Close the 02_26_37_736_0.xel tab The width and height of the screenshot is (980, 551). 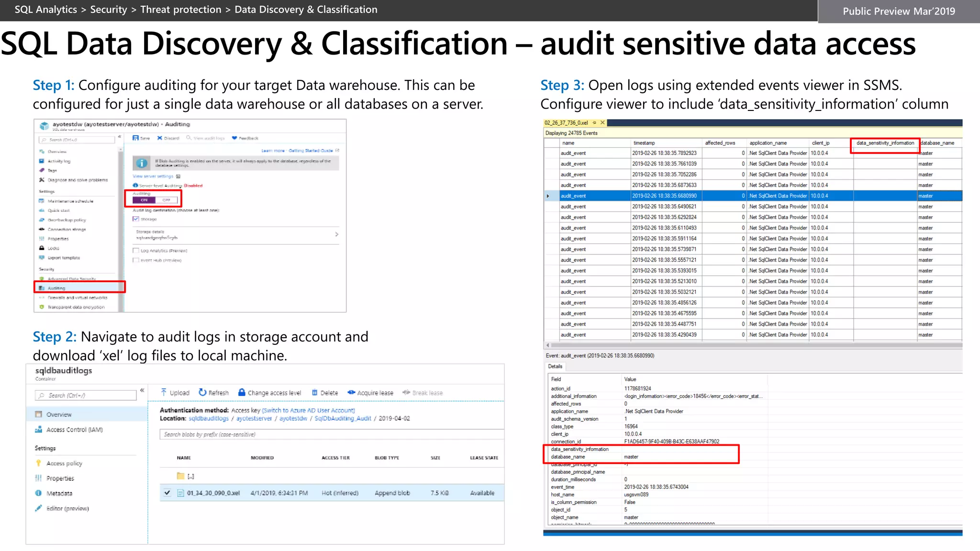(x=603, y=123)
